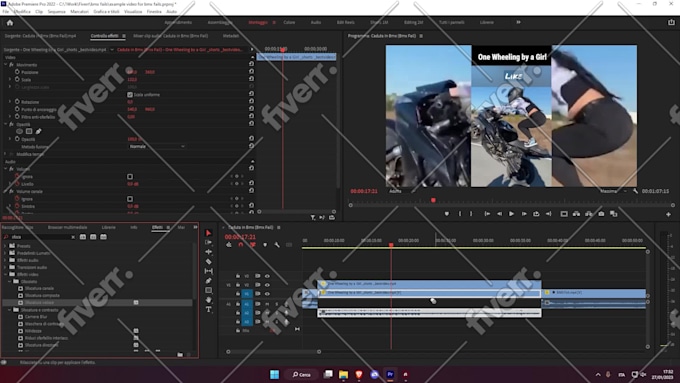This screenshot has height=383, width=680.
Task: Select the Ripple Edit tool
Action: [x=209, y=252]
